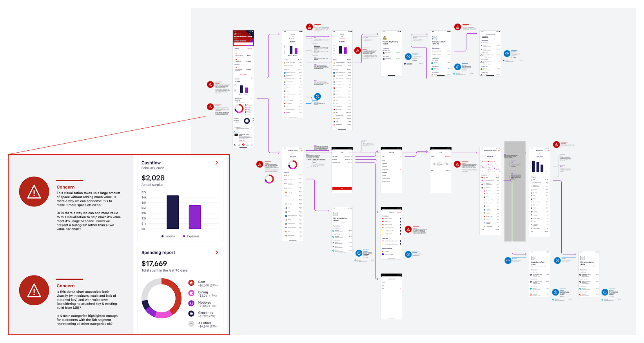Expand the Spending report with its red chevron
This screenshot has width=644, height=343.
tap(217, 253)
